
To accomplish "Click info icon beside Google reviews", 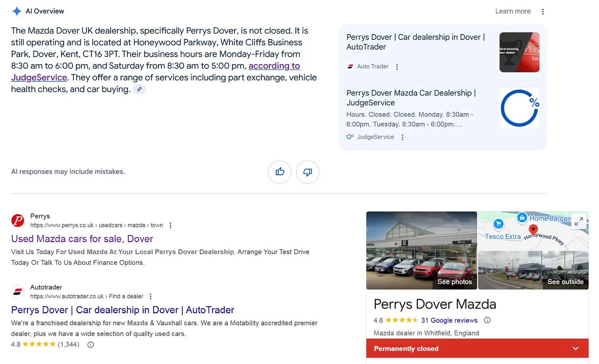I will [x=487, y=320].
